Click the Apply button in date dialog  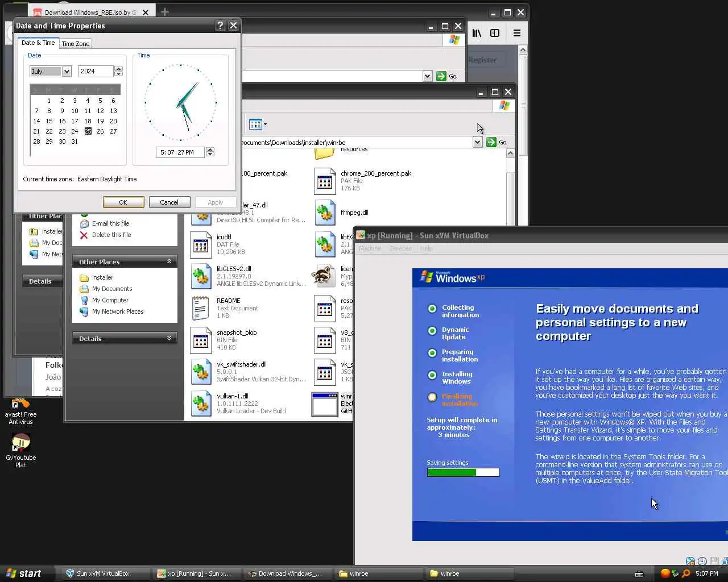pyautogui.click(x=215, y=202)
